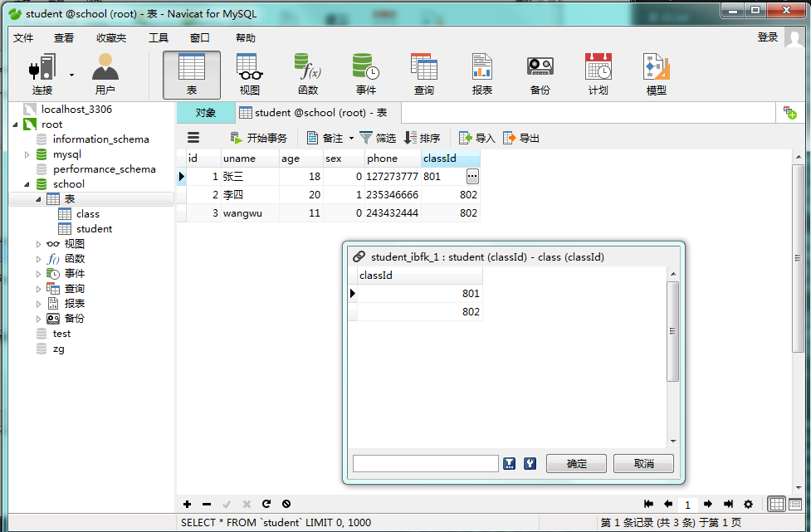Click the 导出 export button

click(521, 138)
